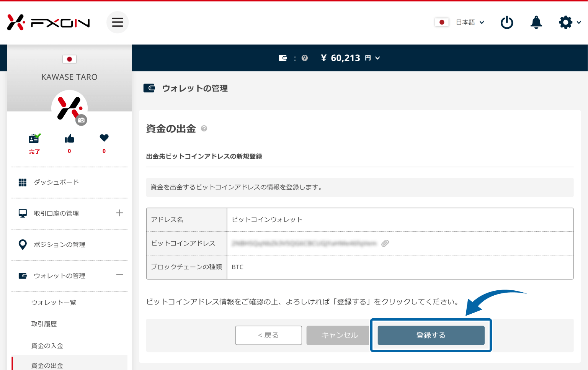Open 資金の入金 submenu
The height and width of the screenshot is (370, 588).
pyautogui.click(x=47, y=346)
